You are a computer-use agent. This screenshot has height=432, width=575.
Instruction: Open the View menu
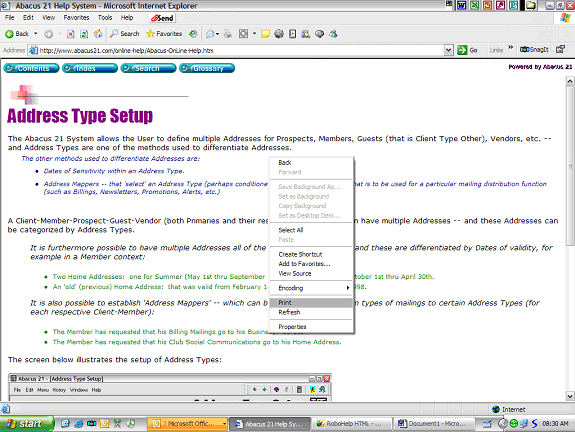point(48,18)
